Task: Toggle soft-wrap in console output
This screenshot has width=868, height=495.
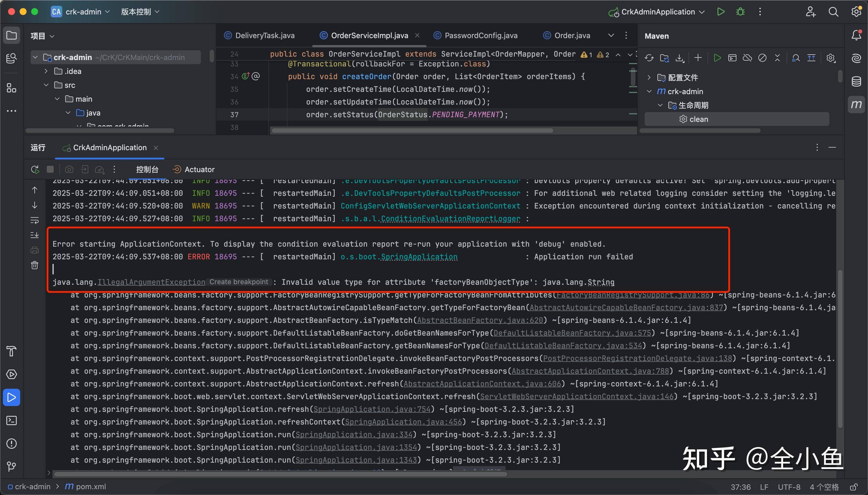Action: coord(35,220)
